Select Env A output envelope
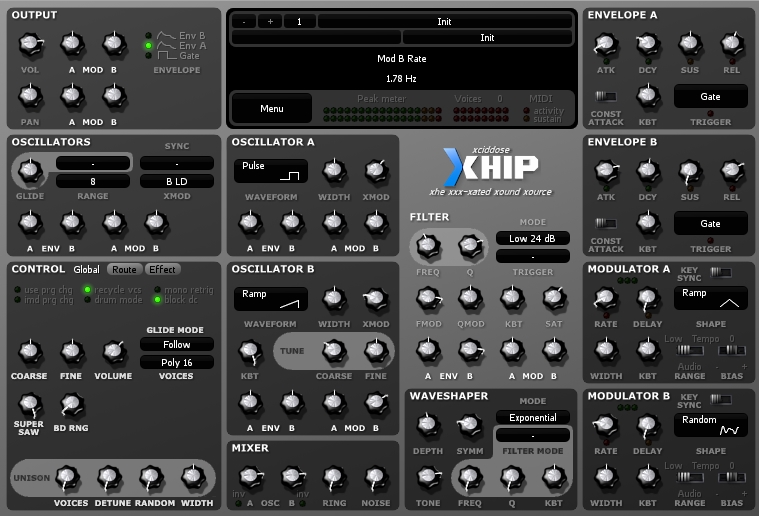 point(176,46)
